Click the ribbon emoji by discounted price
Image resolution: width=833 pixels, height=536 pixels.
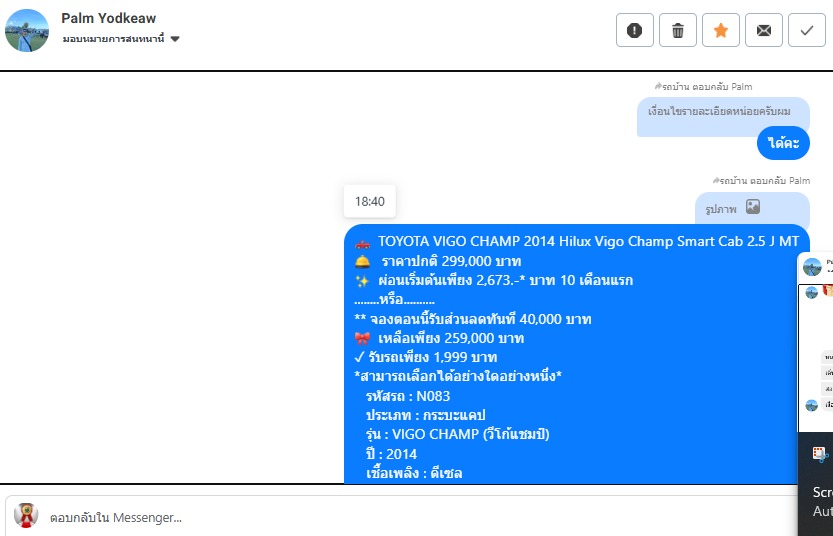point(362,339)
